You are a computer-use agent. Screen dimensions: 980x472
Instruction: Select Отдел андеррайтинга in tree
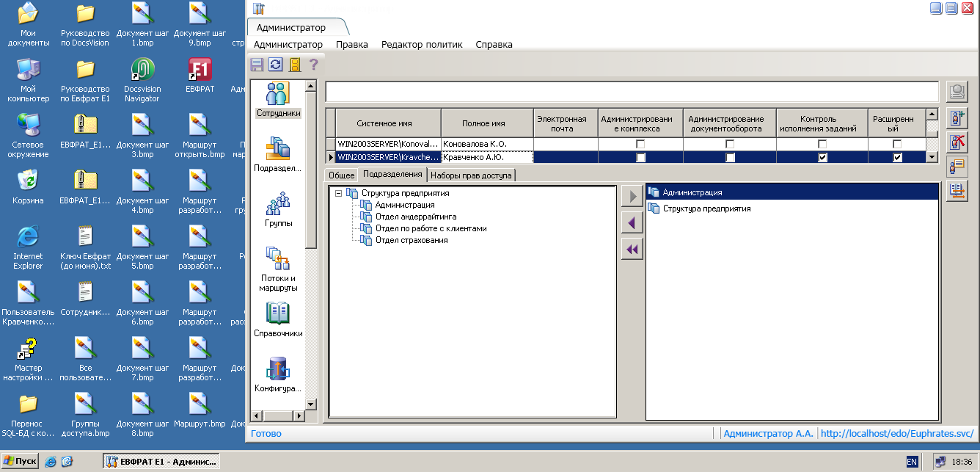[x=415, y=217]
